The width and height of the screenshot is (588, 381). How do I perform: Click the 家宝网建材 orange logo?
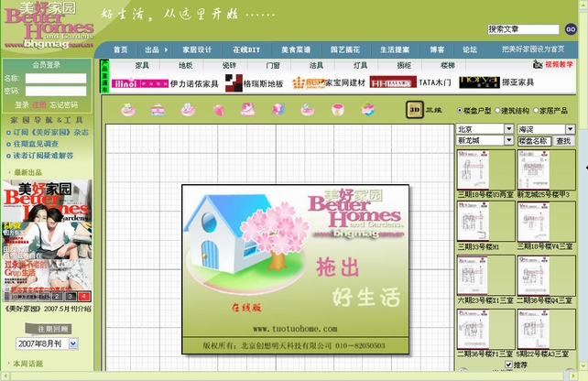click(x=309, y=82)
